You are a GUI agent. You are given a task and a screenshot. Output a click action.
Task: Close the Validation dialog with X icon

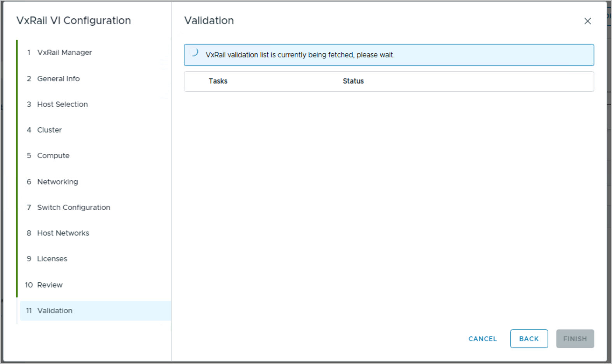[587, 21]
